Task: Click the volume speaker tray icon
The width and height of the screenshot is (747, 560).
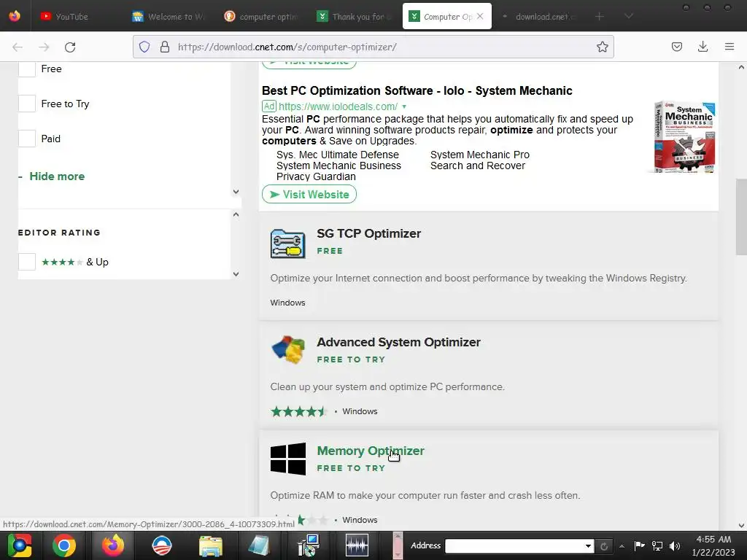Action: 675,545
